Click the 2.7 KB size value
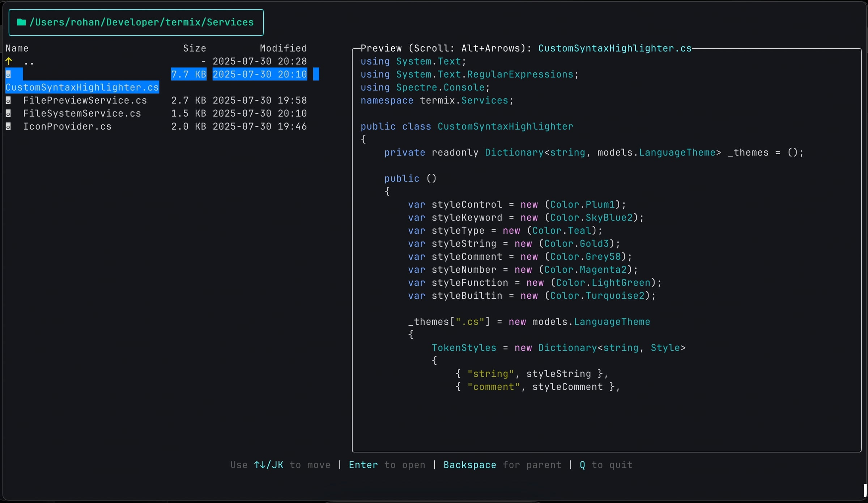 pos(189,100)
